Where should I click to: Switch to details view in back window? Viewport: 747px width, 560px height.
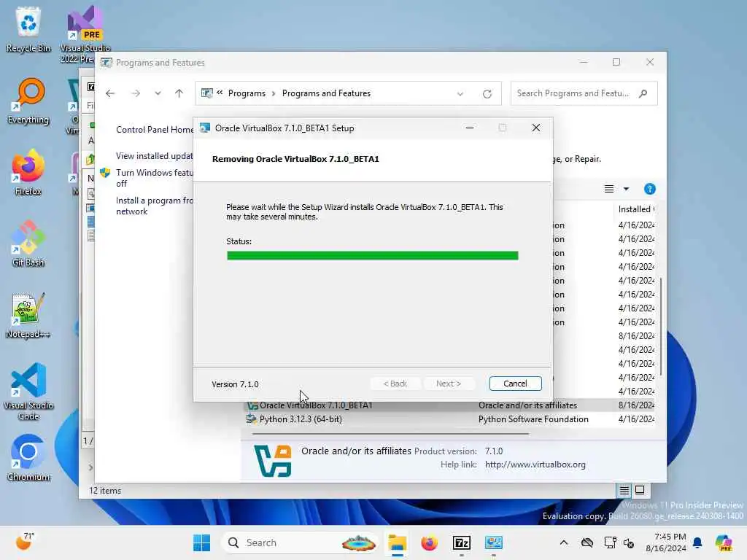click(x=624, y=491)
